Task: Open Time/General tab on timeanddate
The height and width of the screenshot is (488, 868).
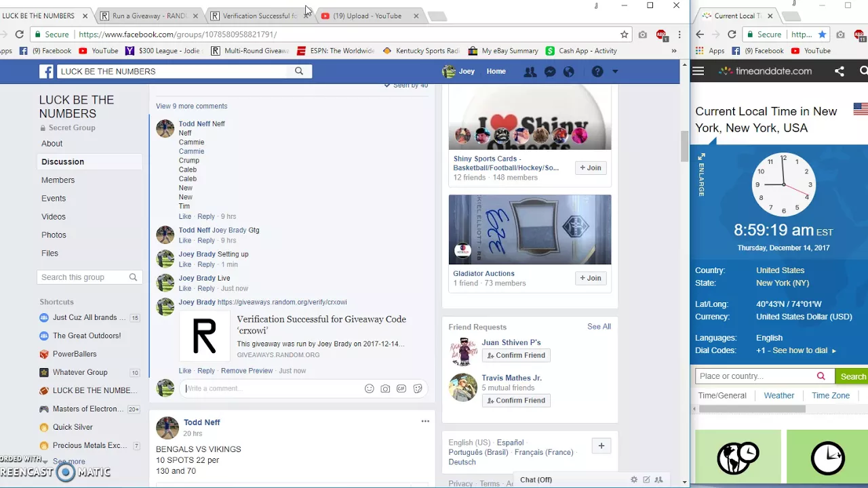Action: [722, 396]
